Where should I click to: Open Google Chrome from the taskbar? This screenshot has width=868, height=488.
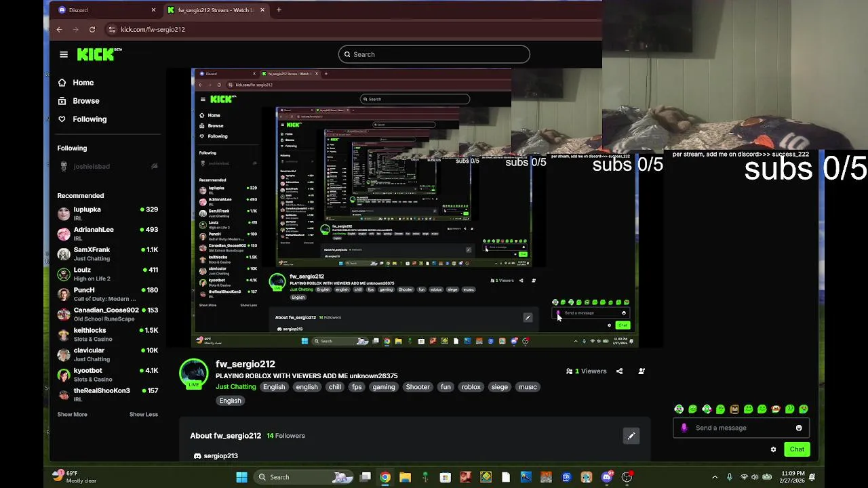pos(385,477)
